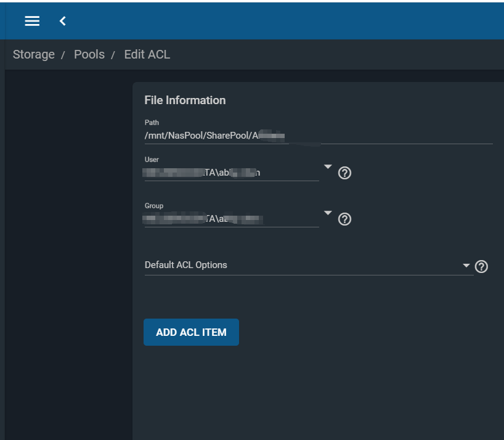The height and width of the screenshot is (440, 504).
Task: Open the Default ACL Options dropdown
Action: pos(309,265)
